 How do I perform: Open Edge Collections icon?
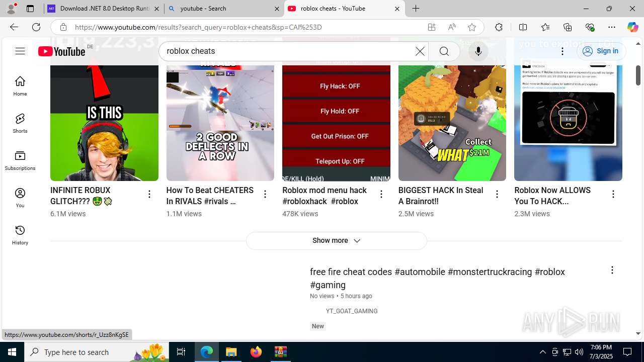coord(568,27)
